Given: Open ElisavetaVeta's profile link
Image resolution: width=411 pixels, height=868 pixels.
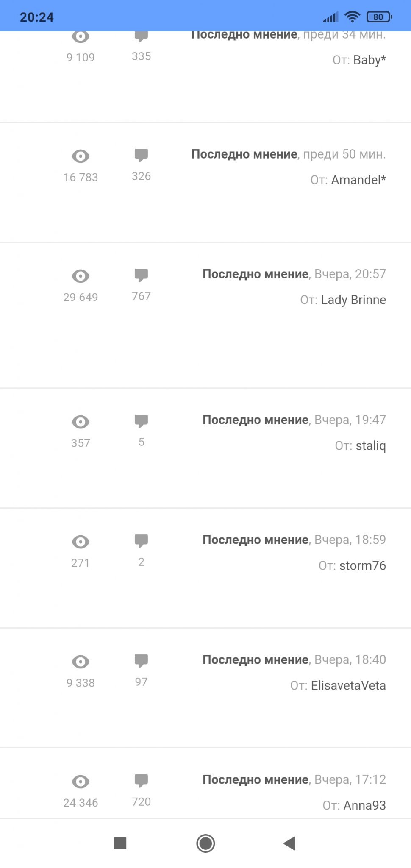Looking at the screenshot, I should tap(348, 686).
